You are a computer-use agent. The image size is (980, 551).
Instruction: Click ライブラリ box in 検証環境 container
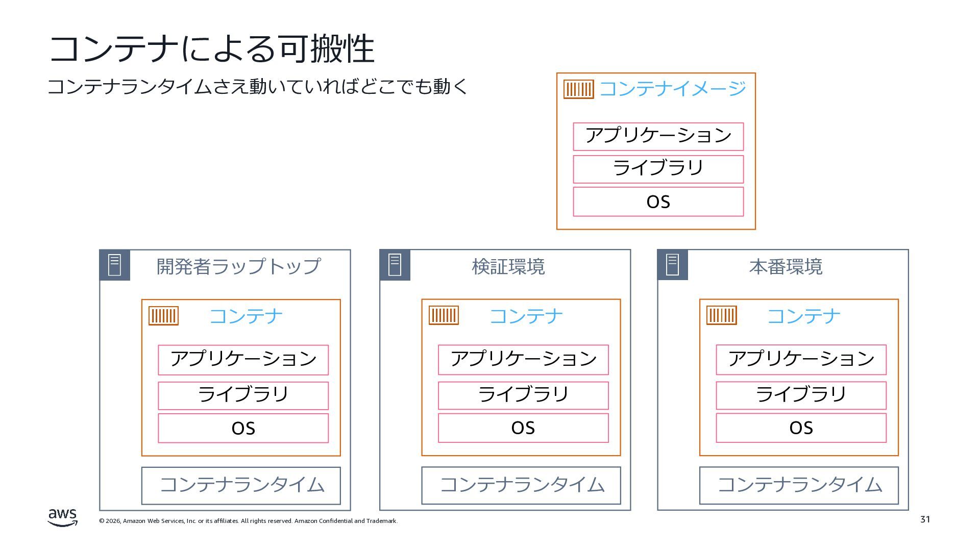click(523, 395)
